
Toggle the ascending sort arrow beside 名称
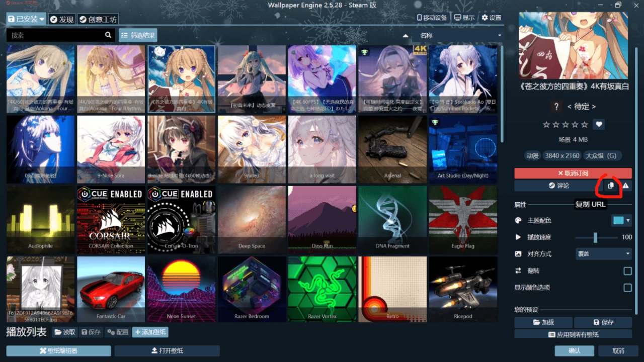tap(406, 36)
